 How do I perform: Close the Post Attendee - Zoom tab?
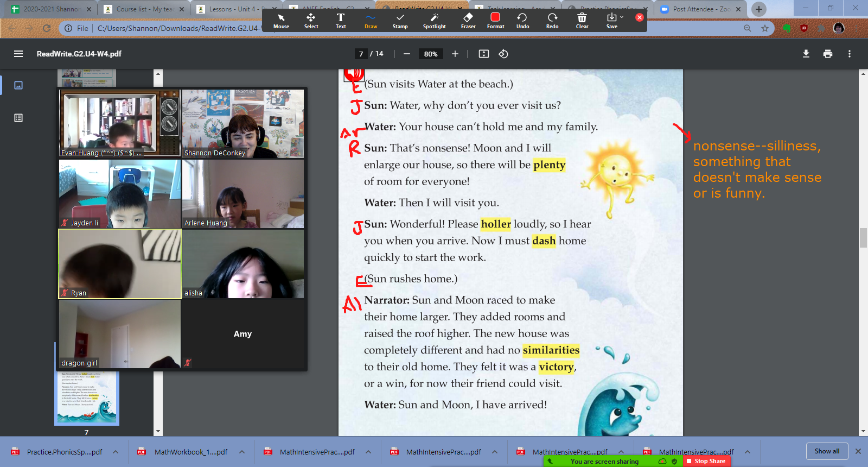click(x=738, y=9)
